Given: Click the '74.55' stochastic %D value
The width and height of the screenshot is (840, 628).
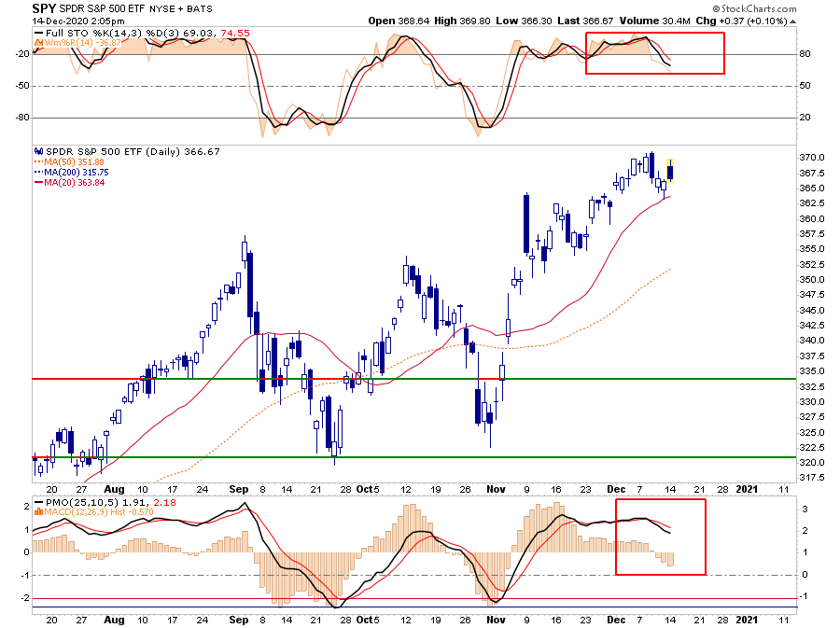Looking at the screenshot, I should click(235, 34).
